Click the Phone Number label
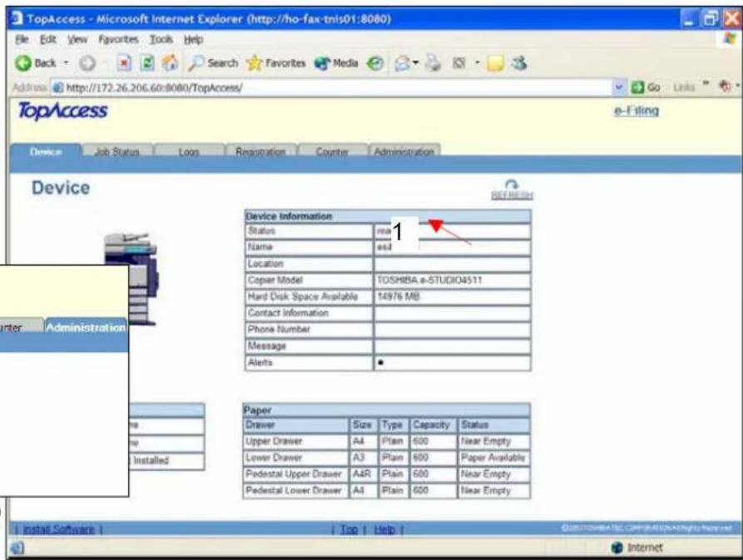 (279, 330)
